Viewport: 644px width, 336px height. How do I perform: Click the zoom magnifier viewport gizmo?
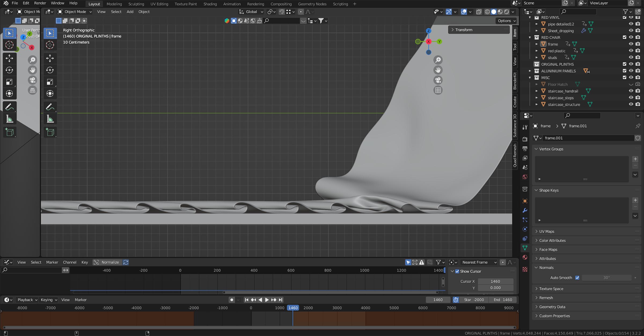pyautogui.click(x=438, y=60)
